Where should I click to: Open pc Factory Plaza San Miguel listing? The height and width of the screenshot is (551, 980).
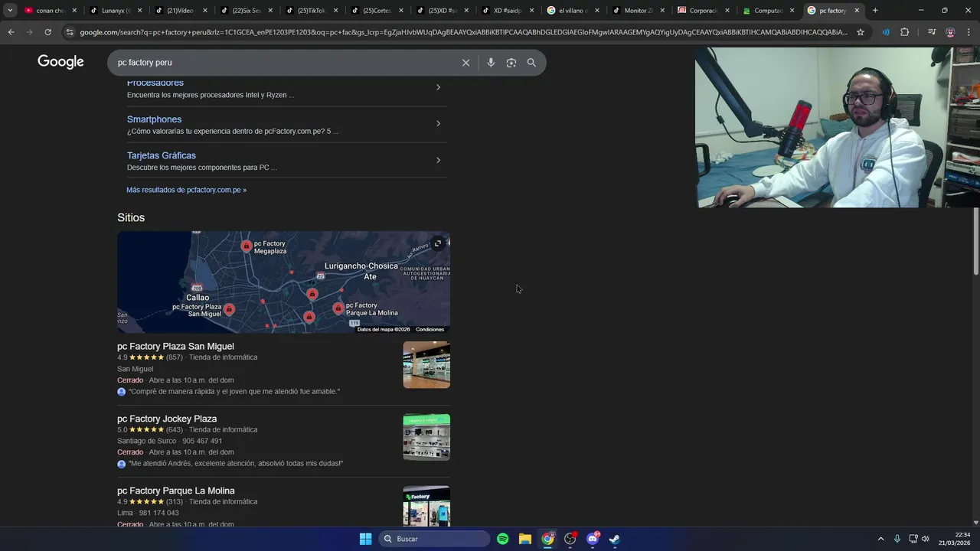click(x=175, y=347)
